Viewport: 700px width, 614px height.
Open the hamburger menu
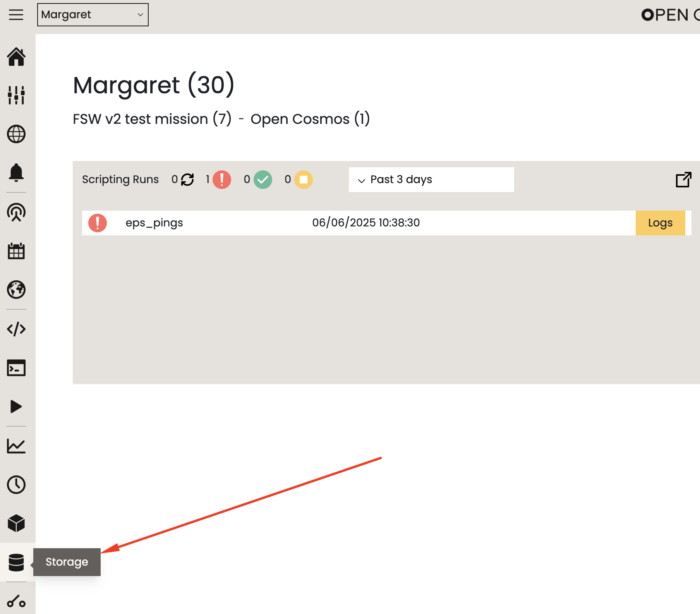point(16,15)
